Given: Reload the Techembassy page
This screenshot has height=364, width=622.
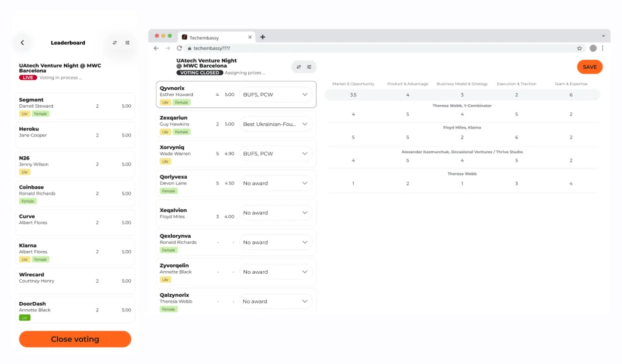Looking at the screenshot, I should click(x=179, y=48).
